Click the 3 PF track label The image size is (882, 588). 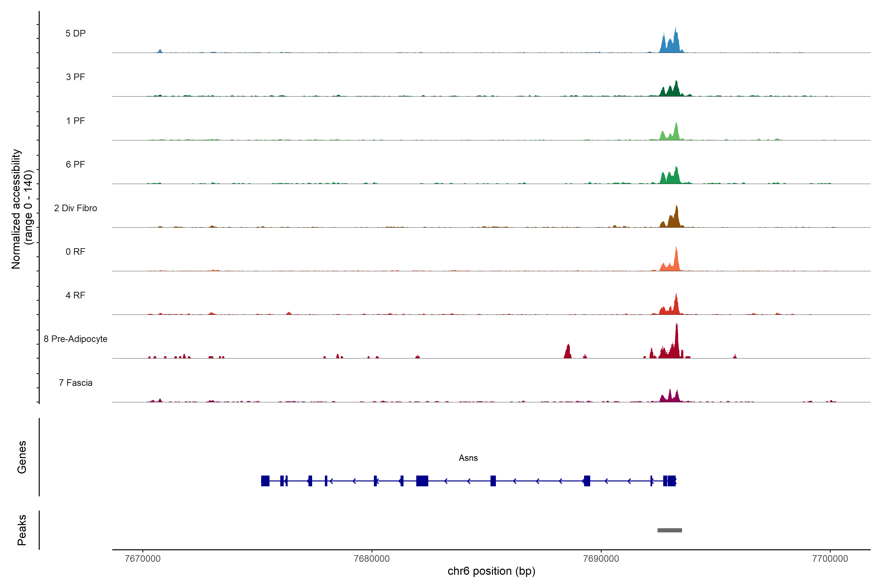75,77
